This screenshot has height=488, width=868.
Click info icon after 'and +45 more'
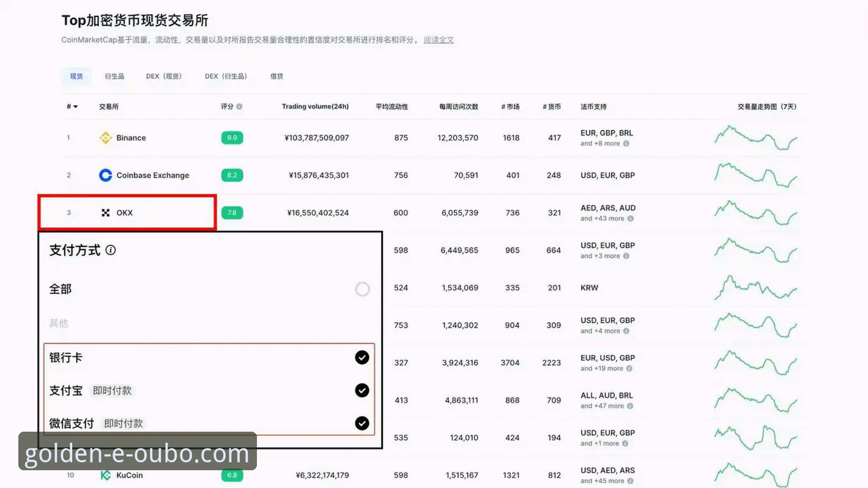click(631, 481)
